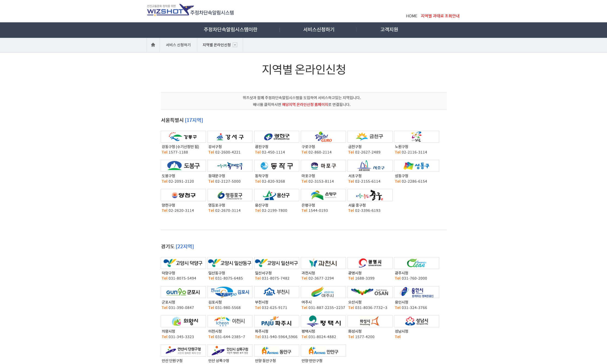
Task: Click the home icon in breadcrumb bar
Action: (153, 45)
